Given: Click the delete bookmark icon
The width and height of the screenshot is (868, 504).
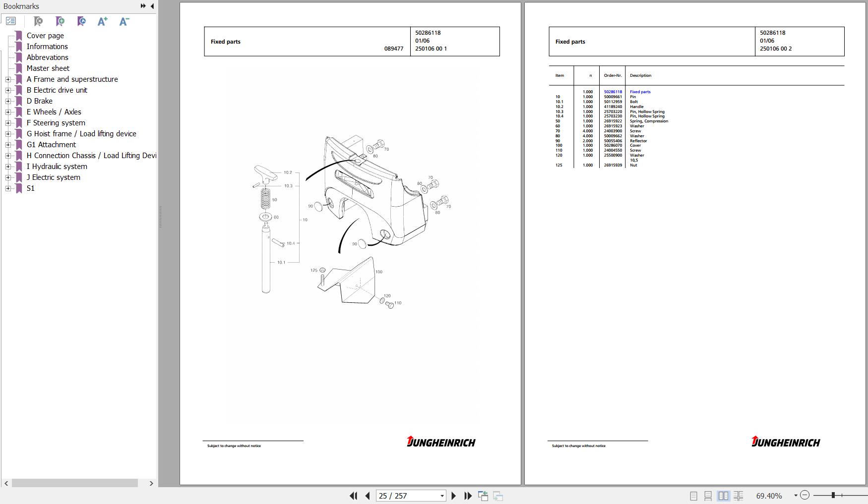Looking at the screenshot, I should click(38, 21).
